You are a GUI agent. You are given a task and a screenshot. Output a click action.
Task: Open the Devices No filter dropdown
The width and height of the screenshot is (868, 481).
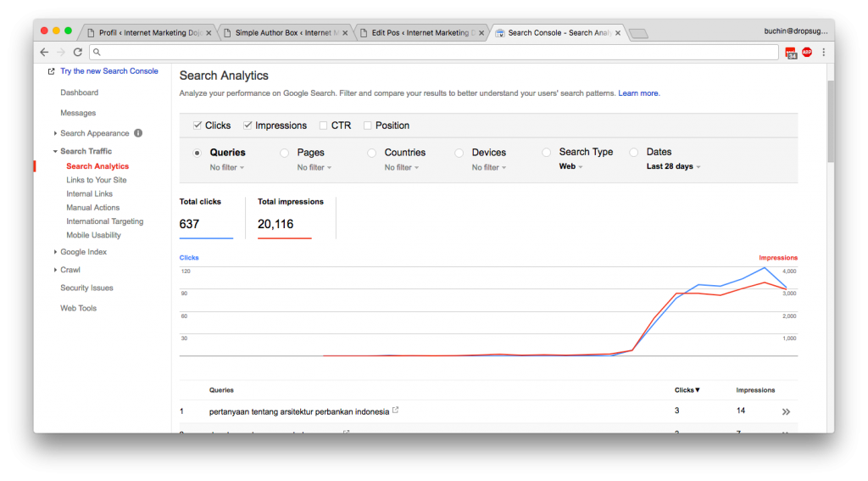click(489, 167)
